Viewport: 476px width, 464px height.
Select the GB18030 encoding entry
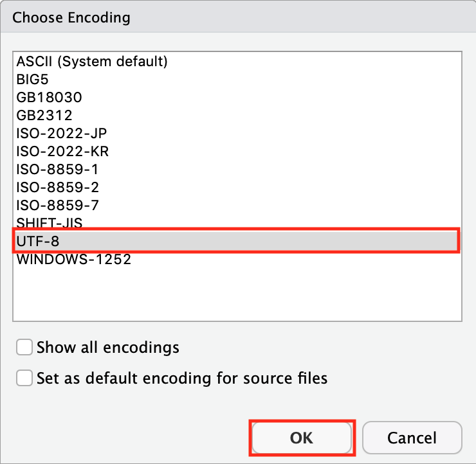coord(50,98)
